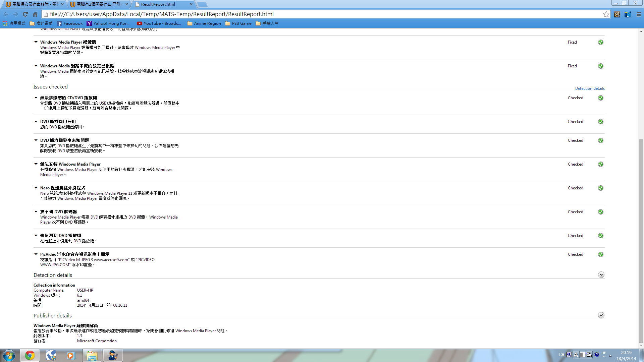The image size is (644, 362).
Task: Click the Detection details link
Action: [x=590, y=88]
